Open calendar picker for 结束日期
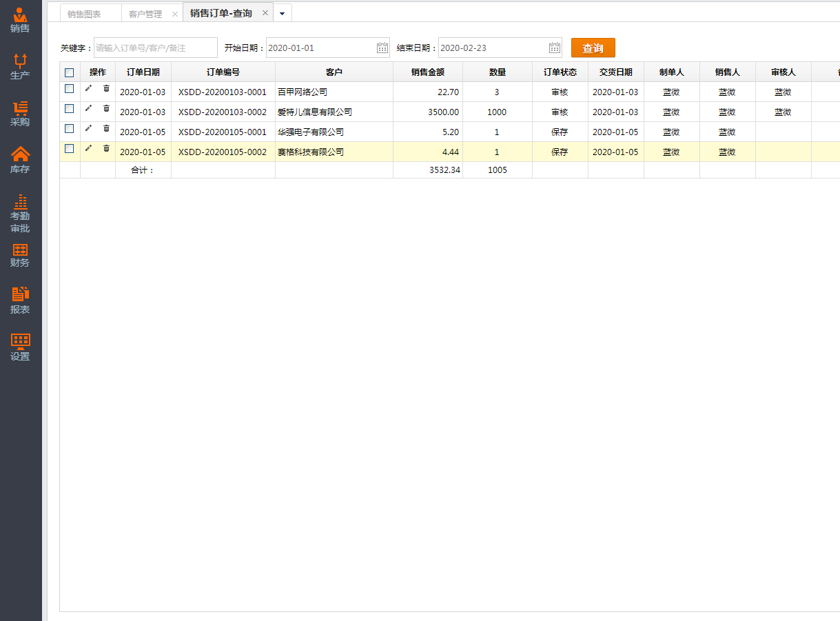The height and width of the screenshot is (621, 840). point(555,48)
